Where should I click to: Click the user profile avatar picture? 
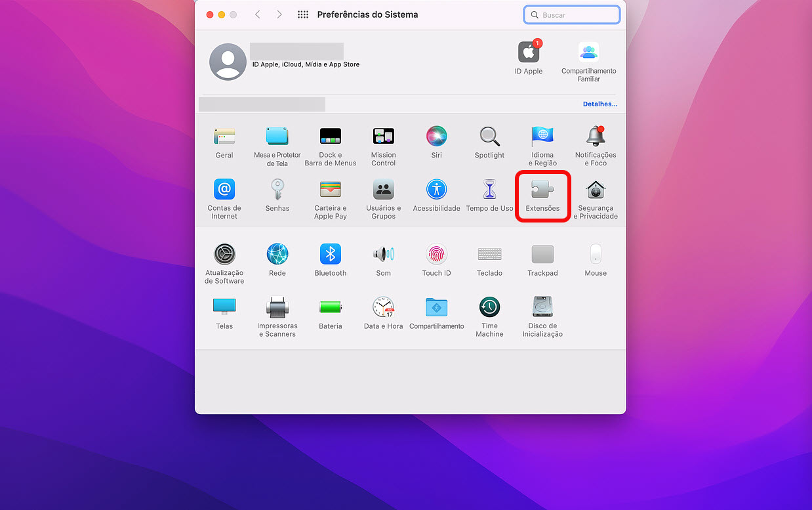coord(228,62)
